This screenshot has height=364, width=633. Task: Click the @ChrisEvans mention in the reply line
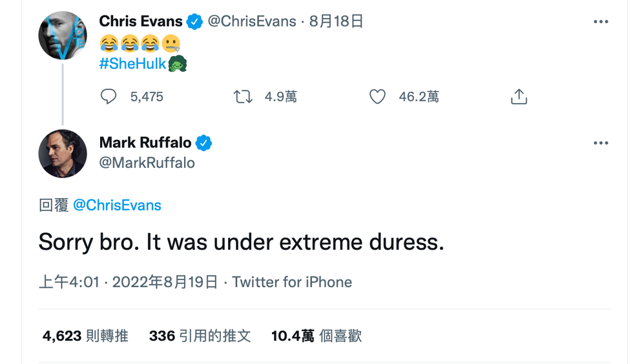117,205
